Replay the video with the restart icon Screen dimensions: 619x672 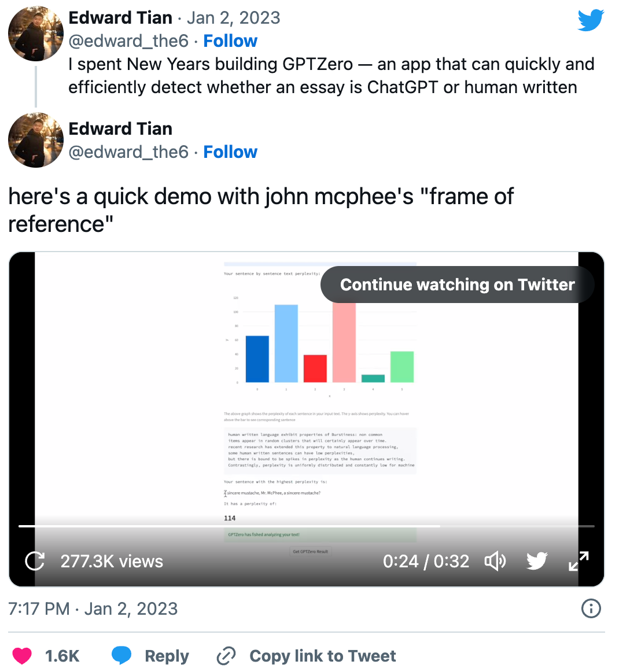(35, 561)
